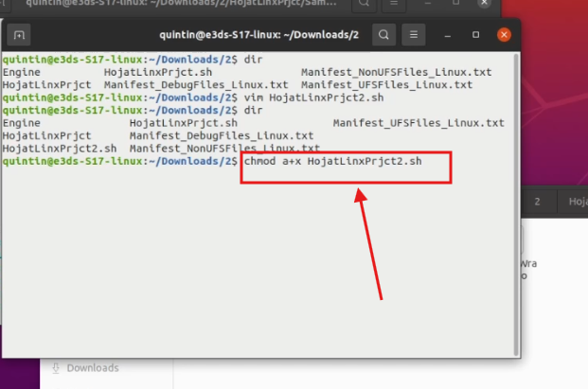Select Downloads in the Files sidebar

[x=92, y=368]
